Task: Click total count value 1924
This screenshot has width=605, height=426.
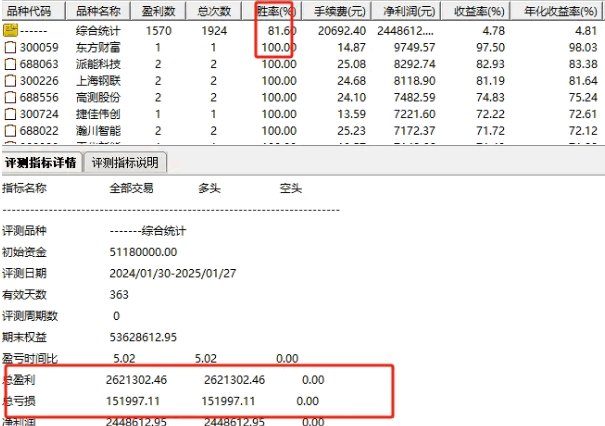Action: (214, 30)
